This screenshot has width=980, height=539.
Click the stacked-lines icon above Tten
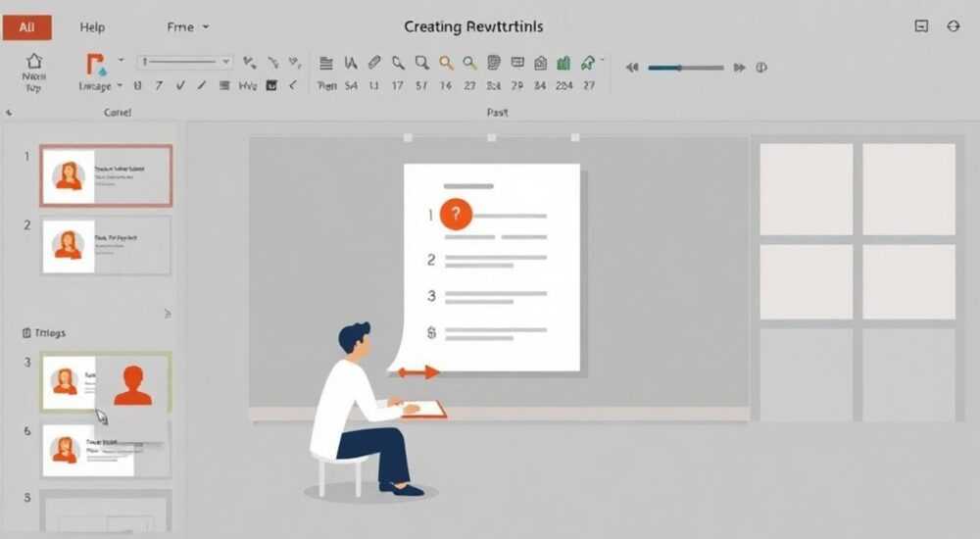click(326, 63)
